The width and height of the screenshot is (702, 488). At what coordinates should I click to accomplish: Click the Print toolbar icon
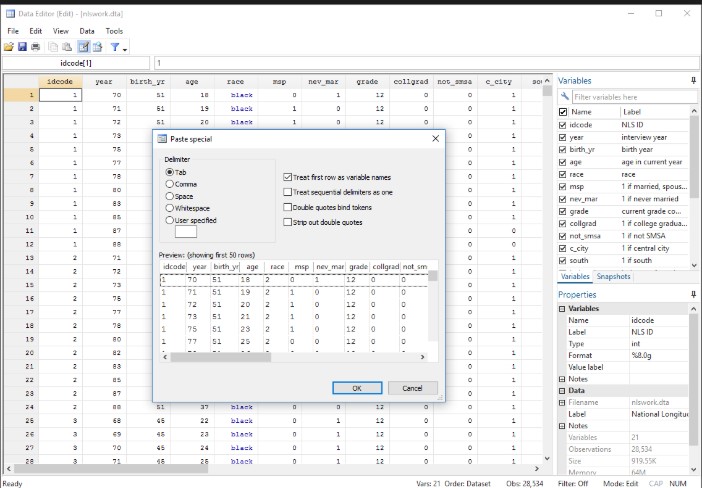coord(35,47)
